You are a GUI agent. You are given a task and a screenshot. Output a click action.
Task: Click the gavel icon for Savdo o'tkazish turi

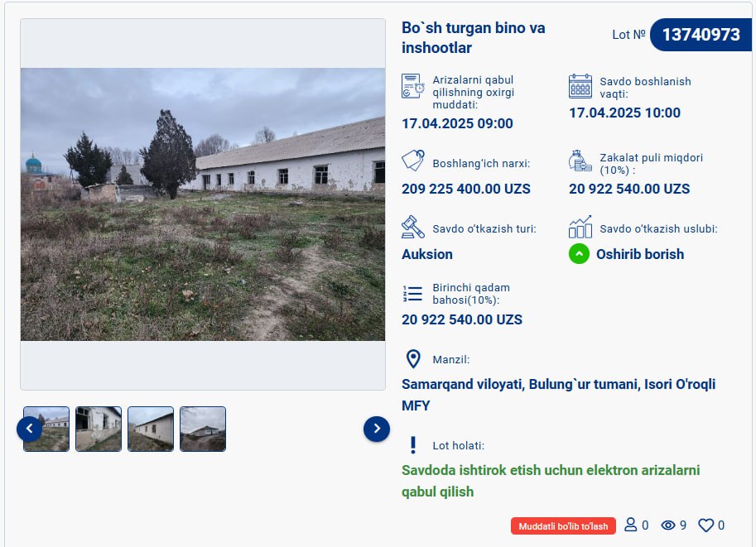coord(412,227)
